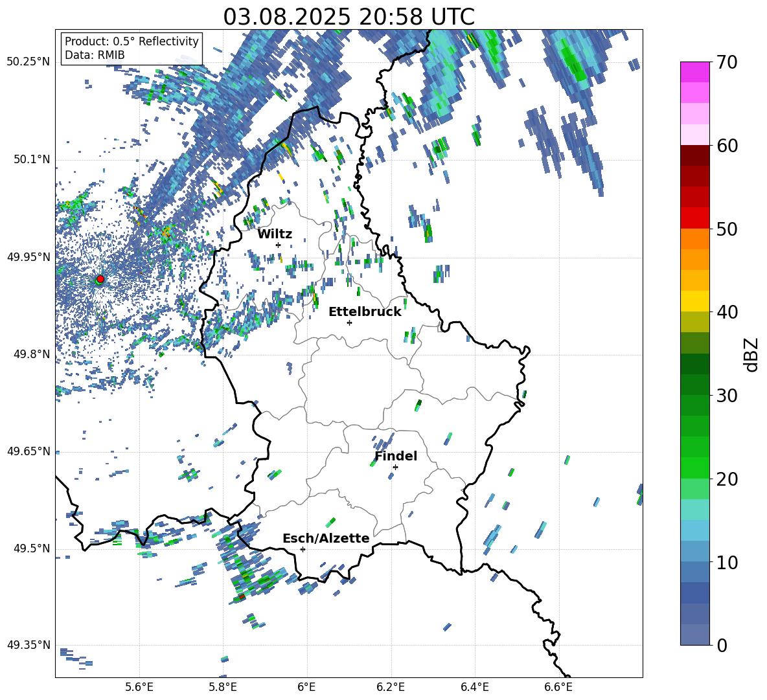Screen dimensions: 767x700
Task: Click the 6.4°E longitude label
Action: pyautogui.click(x=474, y=687)
